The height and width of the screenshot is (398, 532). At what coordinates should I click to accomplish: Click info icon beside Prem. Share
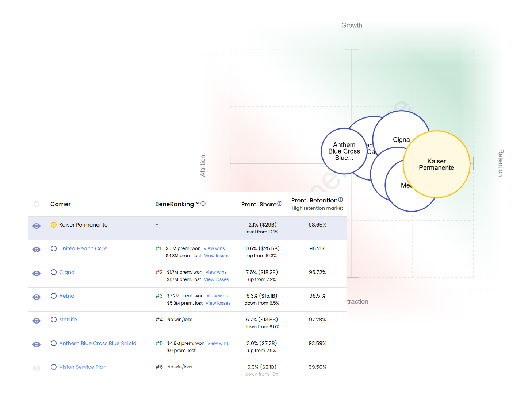point(280,204)
